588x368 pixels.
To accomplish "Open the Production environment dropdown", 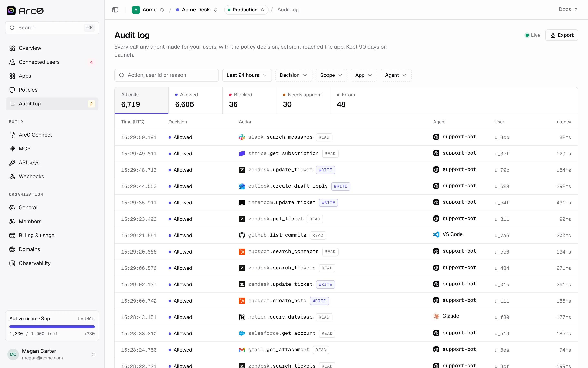I will tap(246, 10).
